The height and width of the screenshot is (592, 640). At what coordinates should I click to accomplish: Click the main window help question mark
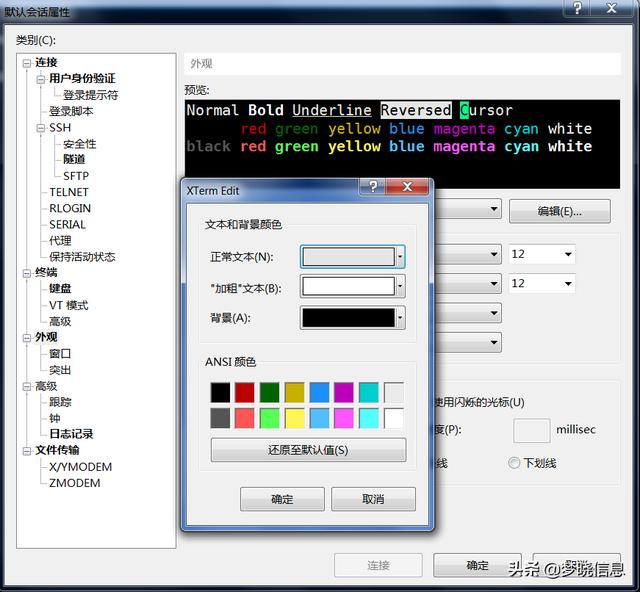[577, 8]
